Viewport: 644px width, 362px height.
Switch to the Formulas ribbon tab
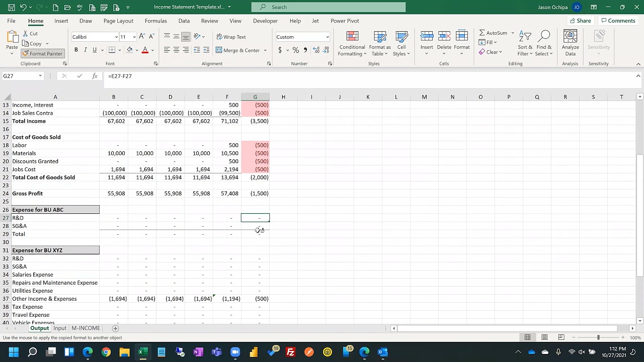(x=156, y=21)
